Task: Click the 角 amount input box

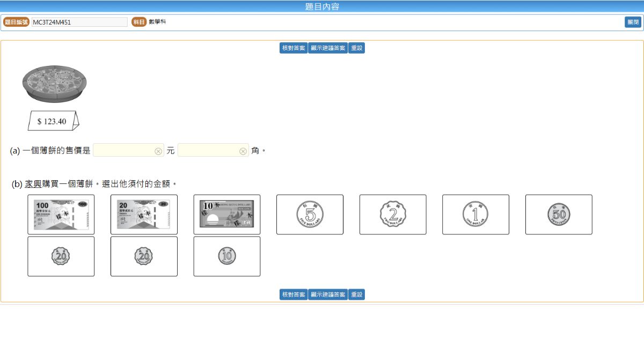Action: coord(208,151)
